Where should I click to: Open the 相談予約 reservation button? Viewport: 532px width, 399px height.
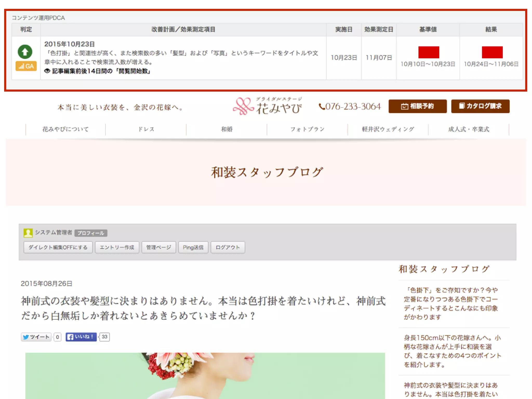(417, 106)
